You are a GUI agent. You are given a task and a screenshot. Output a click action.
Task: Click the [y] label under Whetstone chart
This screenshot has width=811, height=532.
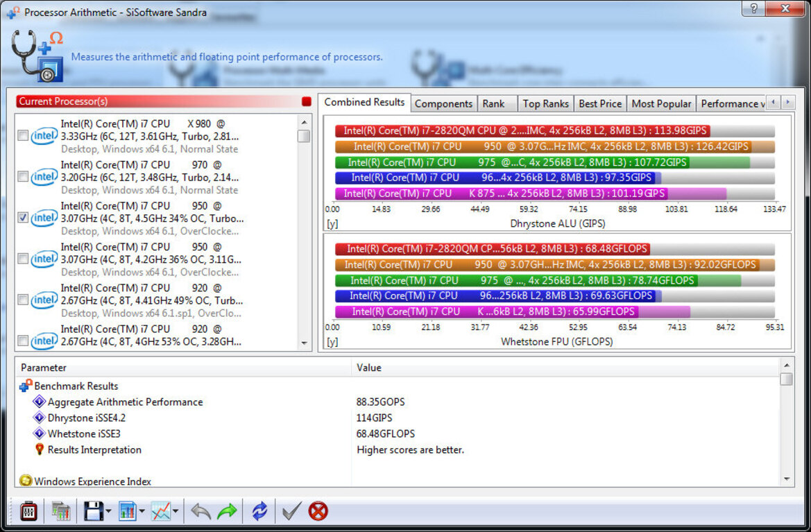[x=332, y=342]
